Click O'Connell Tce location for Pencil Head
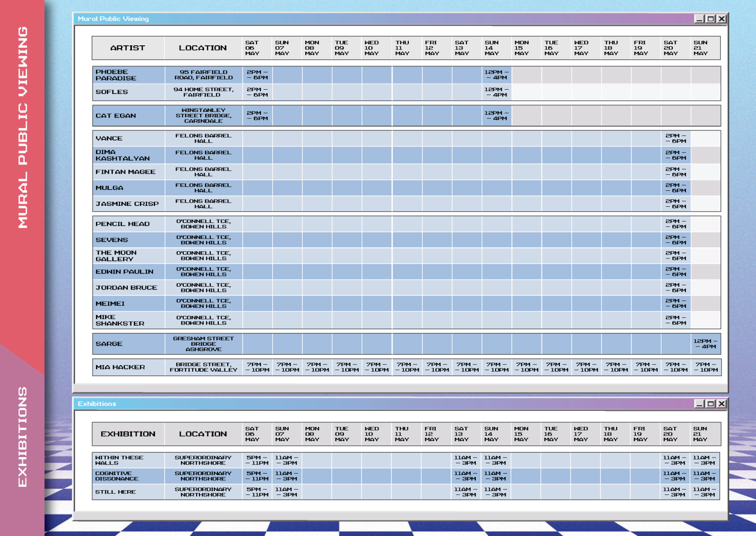The width and height of the screenshot is (756, 536). (204, 224)
